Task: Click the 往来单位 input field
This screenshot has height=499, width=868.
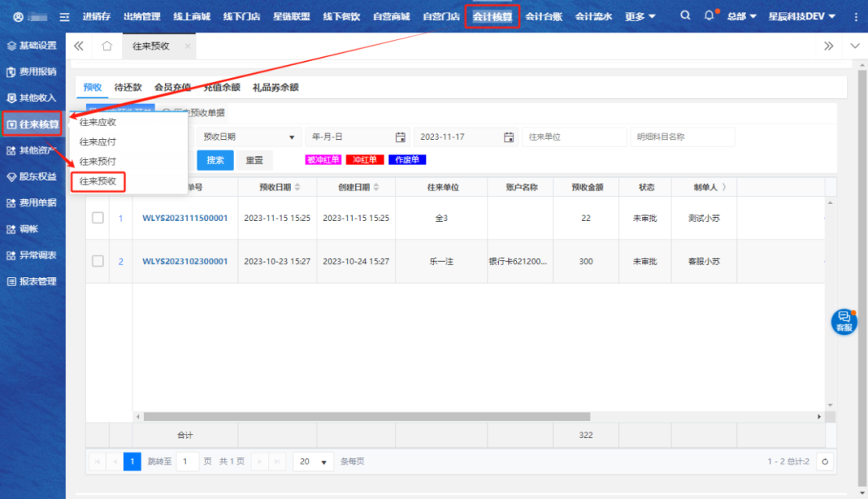Action: (x=572, y=137)
